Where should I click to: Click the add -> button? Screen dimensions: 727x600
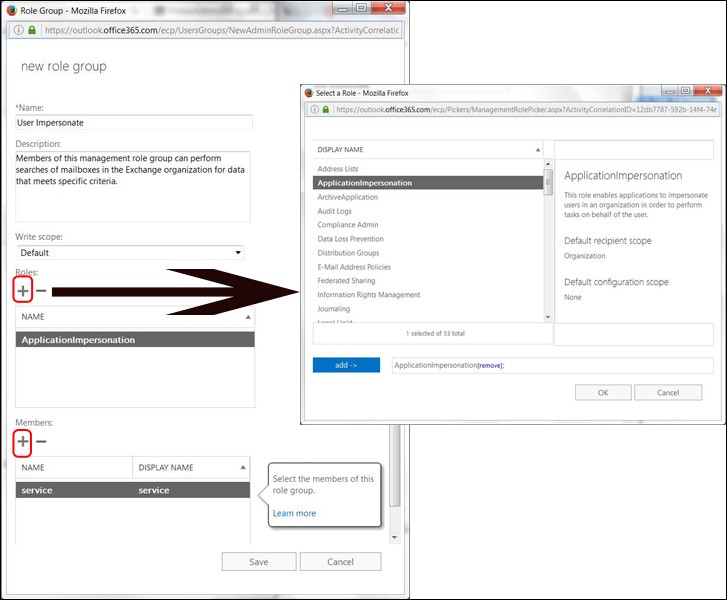click(346, 365)
